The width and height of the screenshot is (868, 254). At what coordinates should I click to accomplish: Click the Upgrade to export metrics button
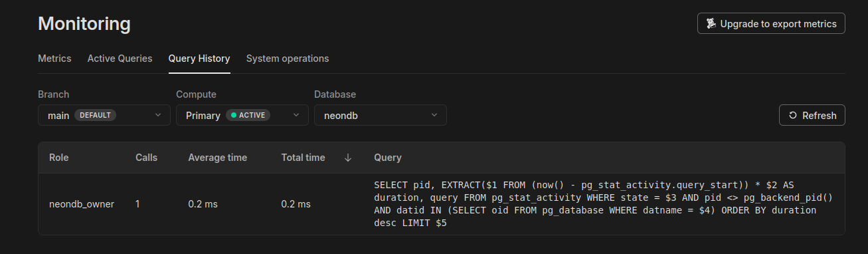pyautogui.click(x=771, y=23)
